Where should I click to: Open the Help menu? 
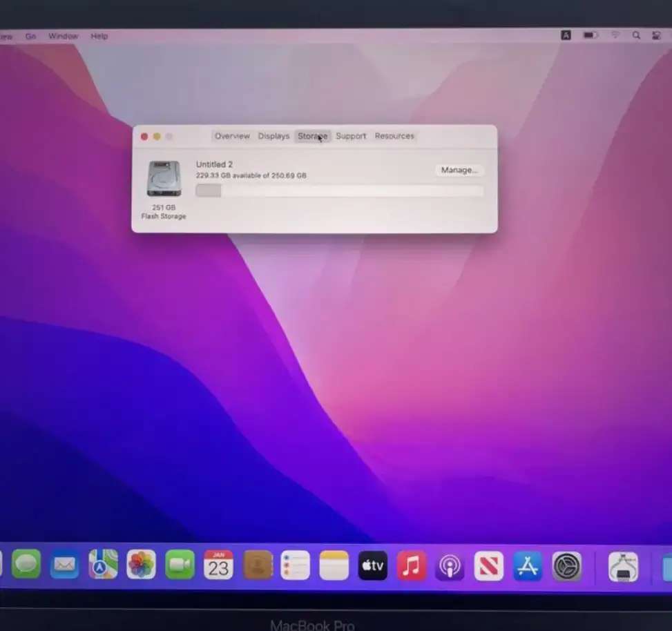(99, 37)
